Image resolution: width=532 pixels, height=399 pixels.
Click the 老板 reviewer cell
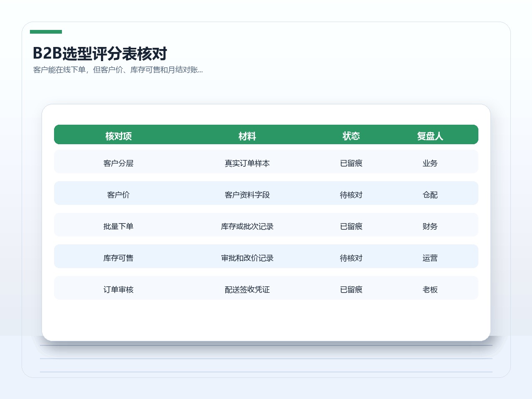coord(430,290)
